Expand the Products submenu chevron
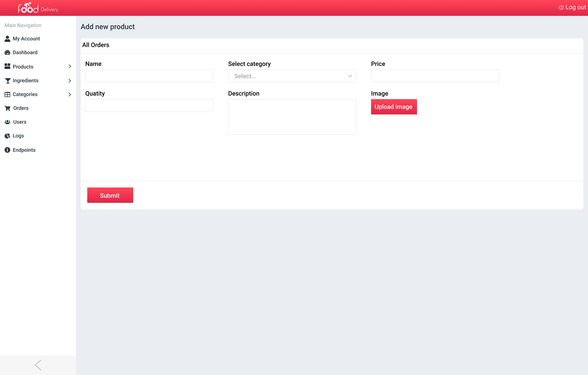The width and height of the screenshot is (588, 375). 70,66
